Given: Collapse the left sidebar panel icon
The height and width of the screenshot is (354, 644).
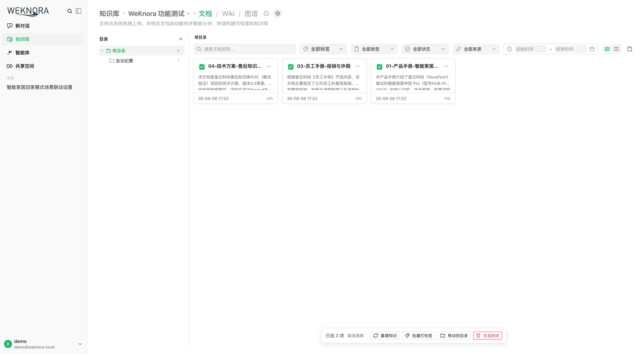Looking at the screenshot, I should (x=78, y=11).
